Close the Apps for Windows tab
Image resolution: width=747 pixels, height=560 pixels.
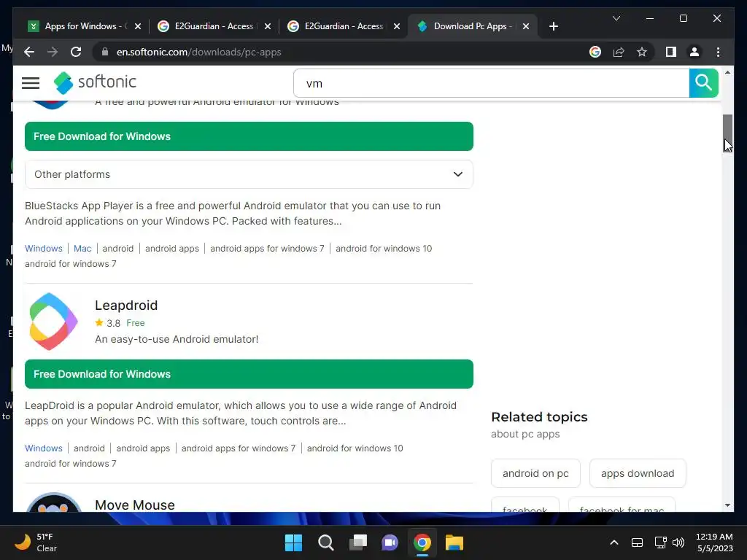coord(138,26)
